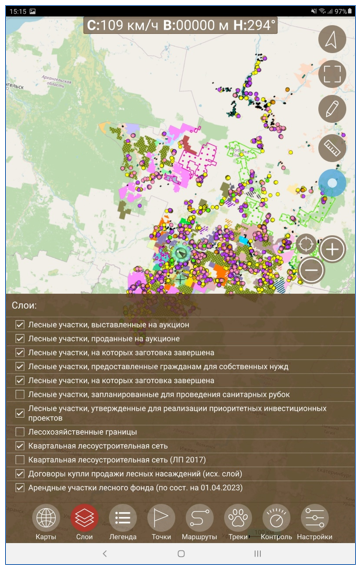Center map on current location crosshair
The height and width of the screenshot is (572, 362).
coord(306,244)
